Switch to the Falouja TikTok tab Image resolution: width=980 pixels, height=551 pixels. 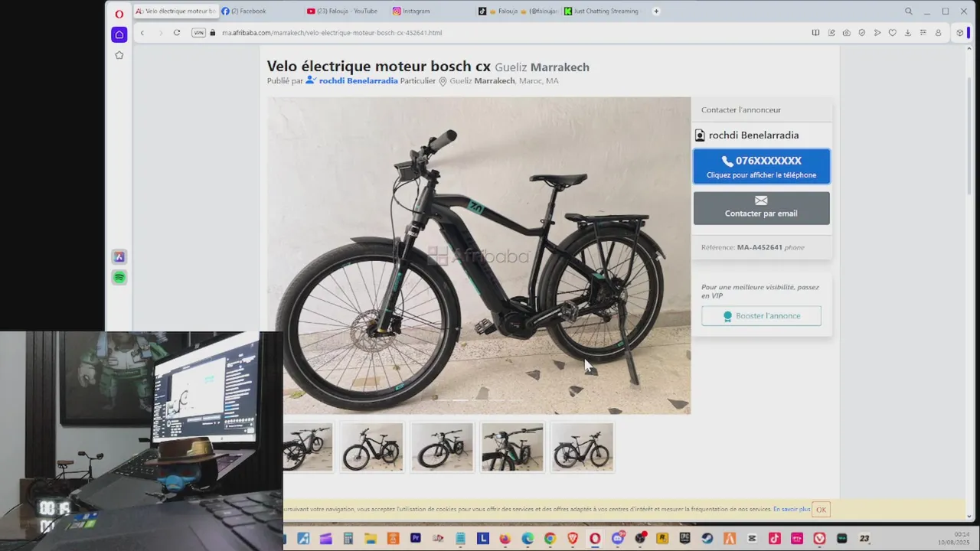click(x=518, y=11)
